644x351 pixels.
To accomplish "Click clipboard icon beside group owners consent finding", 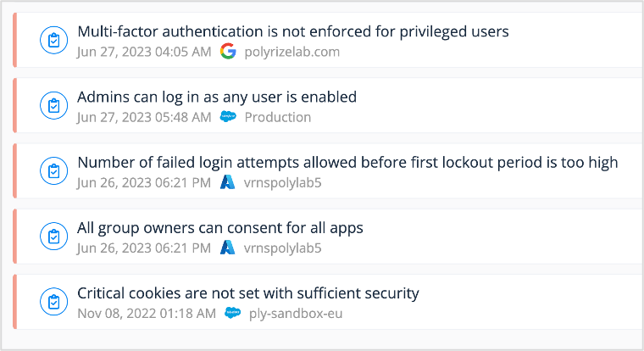I will [x=53, y=237].
